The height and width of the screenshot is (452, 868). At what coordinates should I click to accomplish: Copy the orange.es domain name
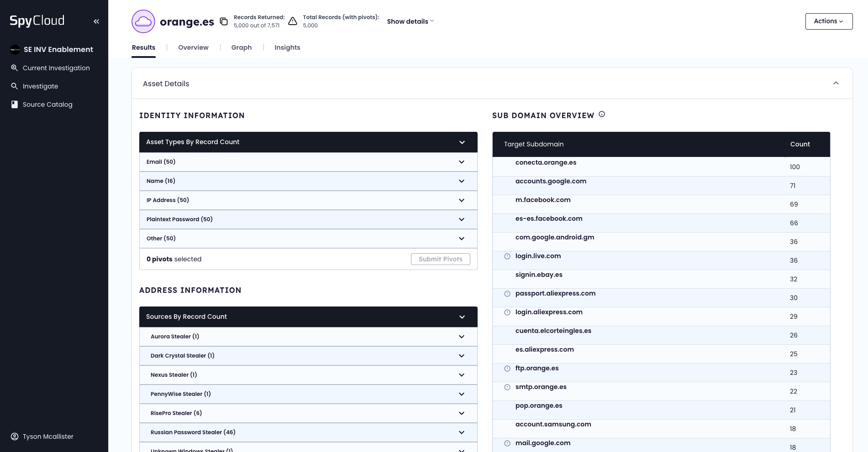pos(224,21)
